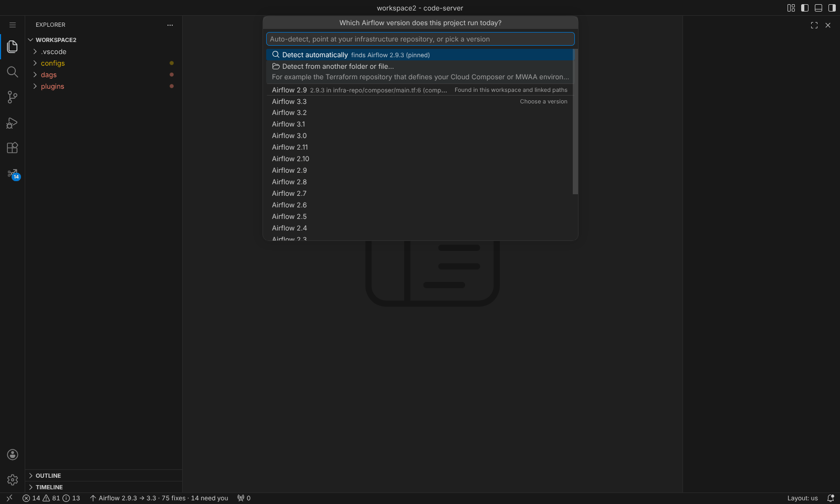Select Airflow 2.4 version
Image resolution: width=840 pixels, height=504 pixels.
(419, 228)
